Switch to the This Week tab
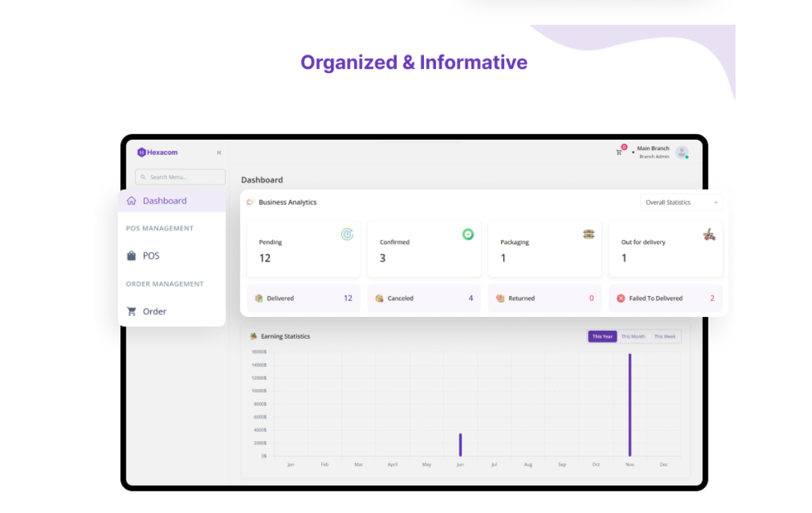This screenshot has height=513, width=812. coord(665,336)
